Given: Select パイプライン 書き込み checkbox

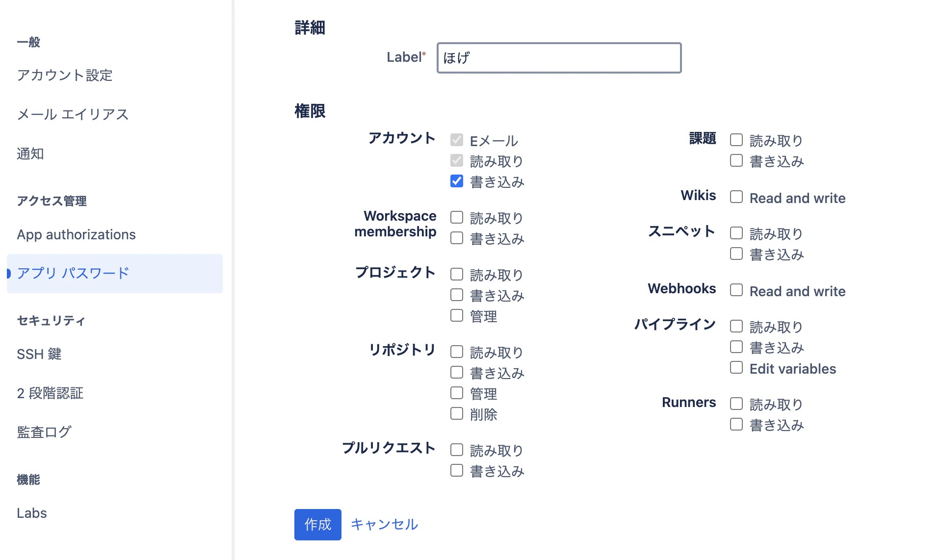Looking at the screenshot, I should pyautogui.click(x=736, y=347).
